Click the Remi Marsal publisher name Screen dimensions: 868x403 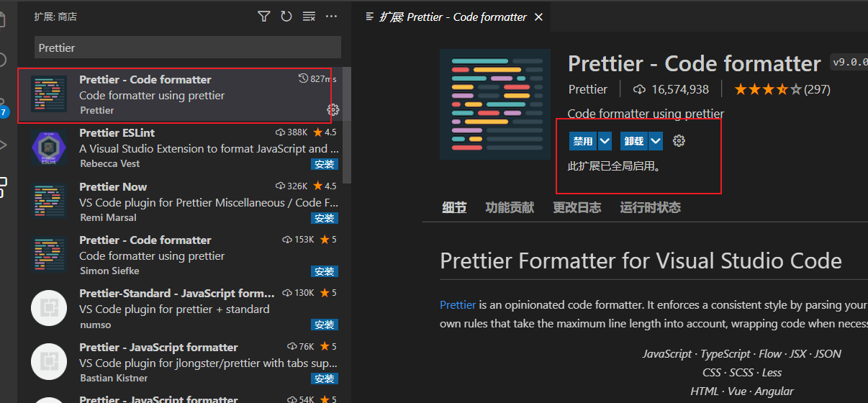pos(108,217)
